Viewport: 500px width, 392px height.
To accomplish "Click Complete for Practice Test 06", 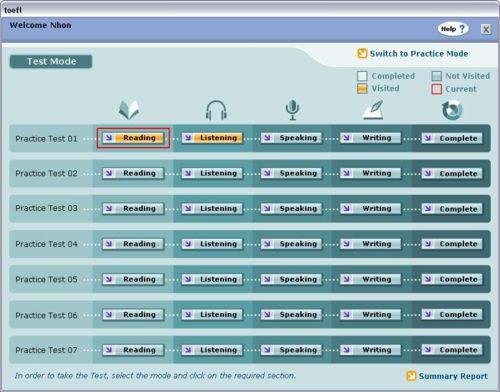I will [x=452, y=315].
